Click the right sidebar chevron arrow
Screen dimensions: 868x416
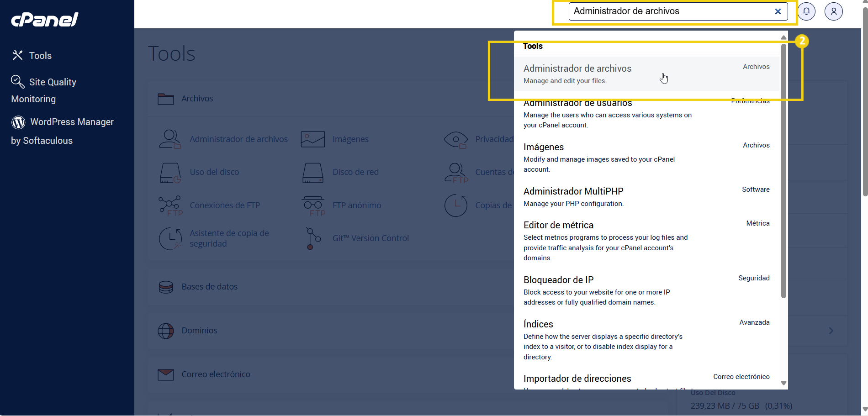click(831, 331)
